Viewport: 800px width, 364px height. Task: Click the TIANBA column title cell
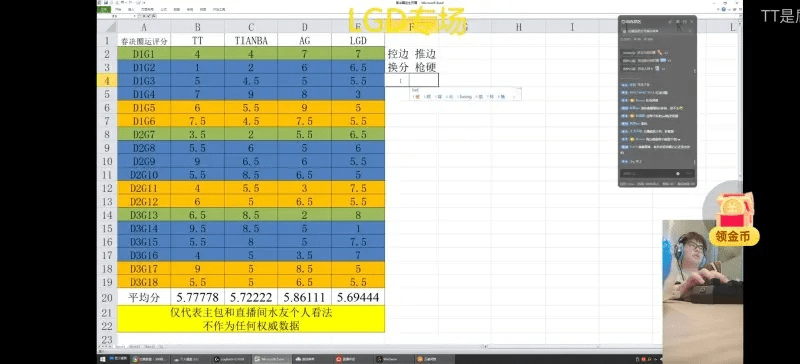(x=251, y=40)
